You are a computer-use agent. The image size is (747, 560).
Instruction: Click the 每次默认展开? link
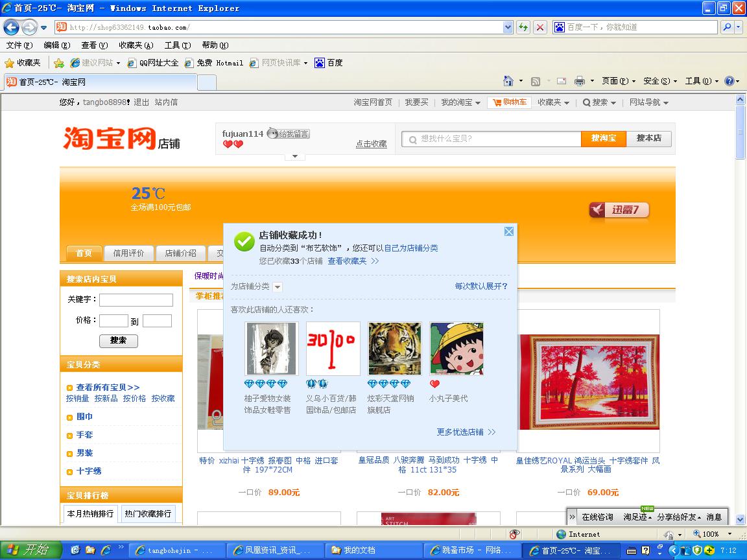481,286
